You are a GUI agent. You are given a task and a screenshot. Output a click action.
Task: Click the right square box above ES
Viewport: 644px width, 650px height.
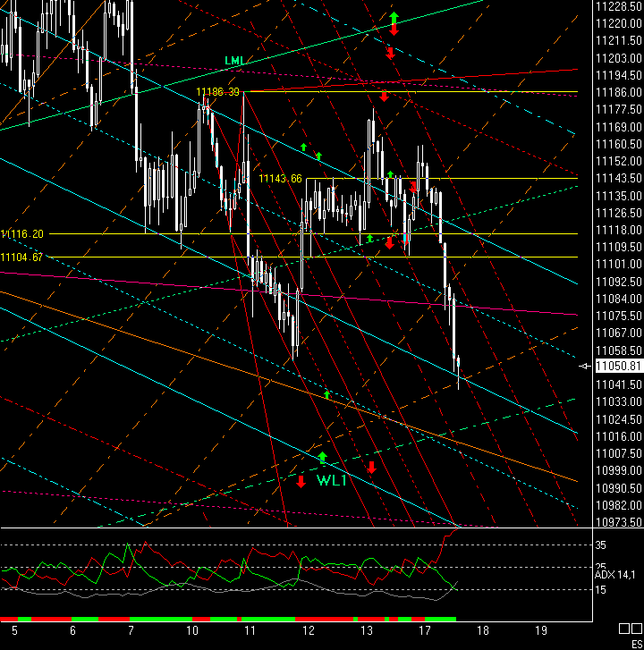(x=637, y=629)
